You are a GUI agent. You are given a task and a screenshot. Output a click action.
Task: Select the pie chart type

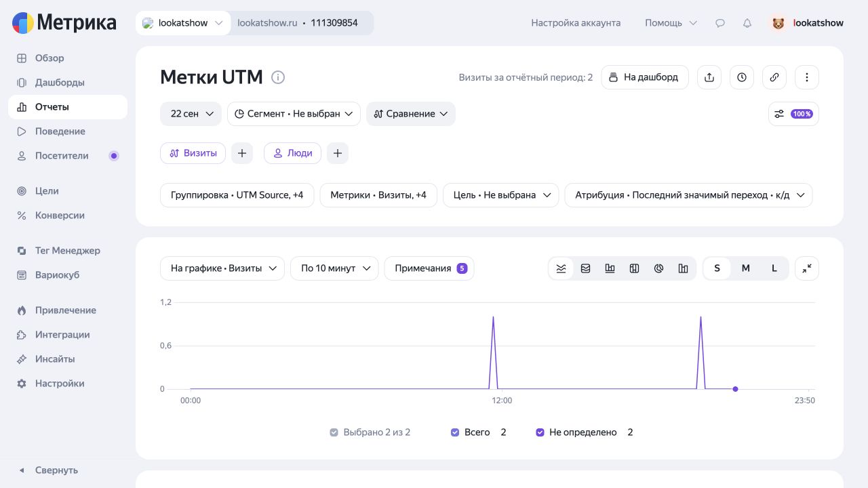(658, 268)
